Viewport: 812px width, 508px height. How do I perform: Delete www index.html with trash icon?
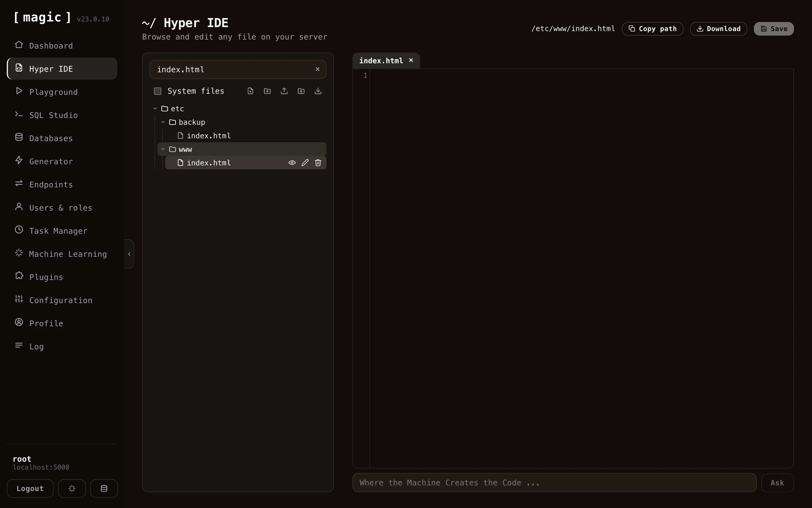pos(318,163)
